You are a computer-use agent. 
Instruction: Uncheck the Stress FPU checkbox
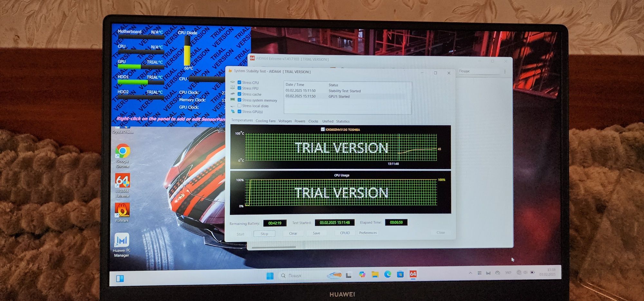click(239, 88)
